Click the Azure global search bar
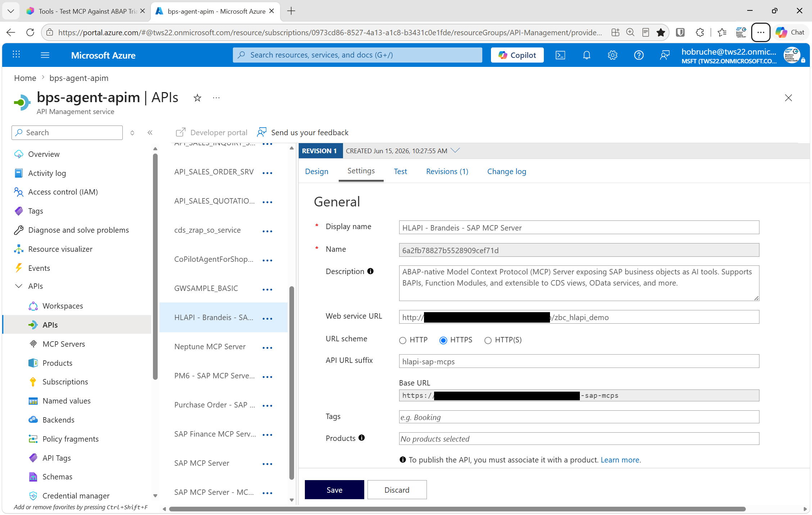Image resolution: width=812 pixels, height=515 pixels. point(357,55)
